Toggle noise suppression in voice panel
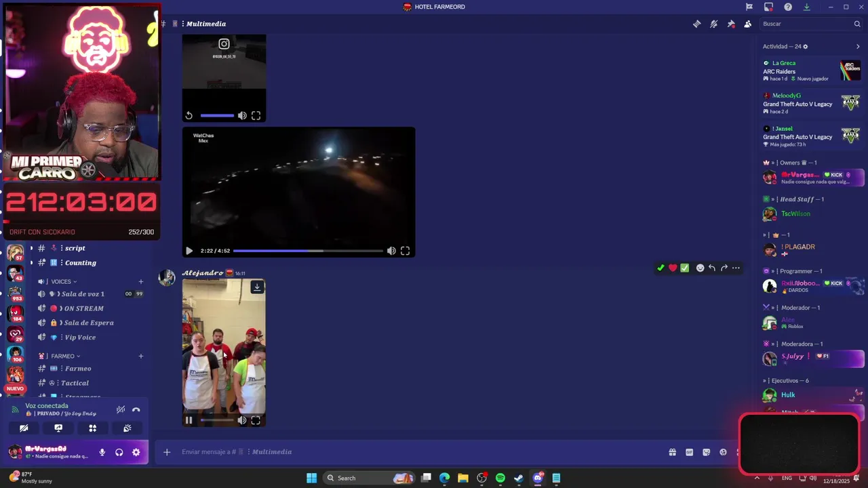The height and width of the screenshot is (488, 868). (x=121, y=409)
